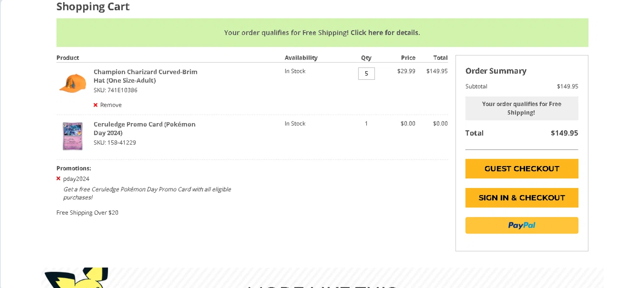The image size is (644, 288).
Task: Click the Ceruledge card SKU 158-41229 text
Action: point(115,142)
